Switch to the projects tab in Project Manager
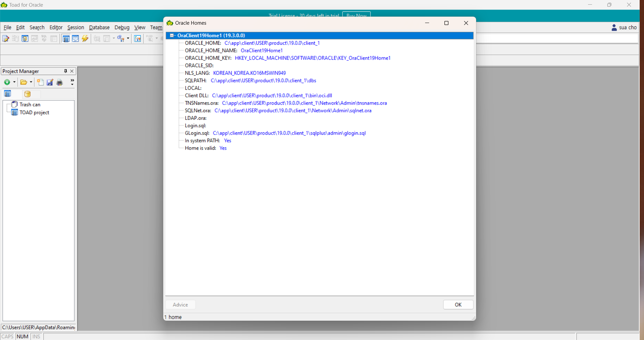Screen dimensions: 644x340 8,94
